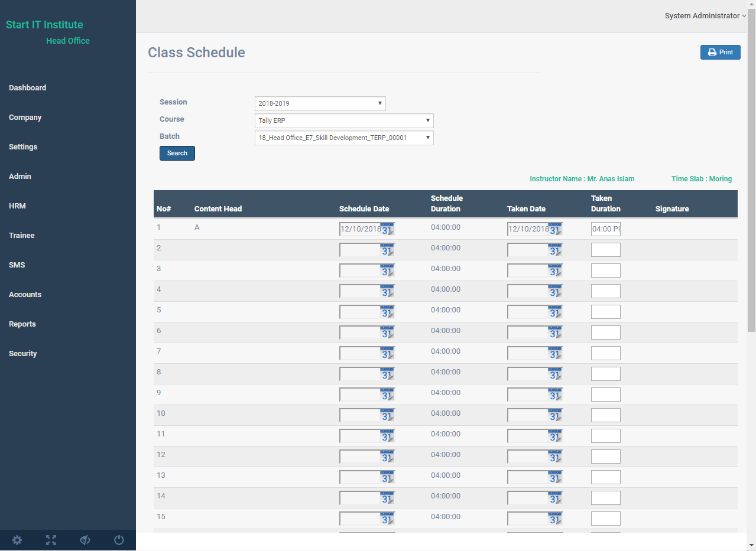Open calendar picker for row 1 Schedule Date
The width and height of the screenshot is (756, 551).
[x=387, y=229]
